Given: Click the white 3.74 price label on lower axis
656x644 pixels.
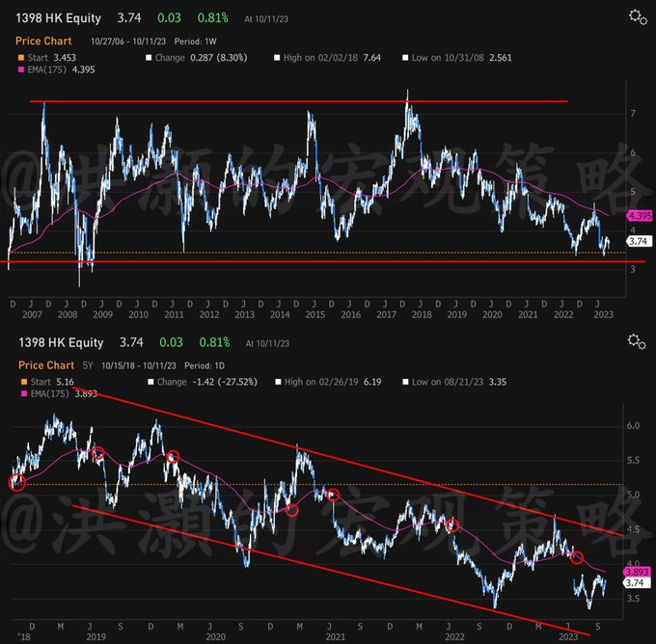Looking at the screenshot, I should pyautogui.click(x=636, y=582).
